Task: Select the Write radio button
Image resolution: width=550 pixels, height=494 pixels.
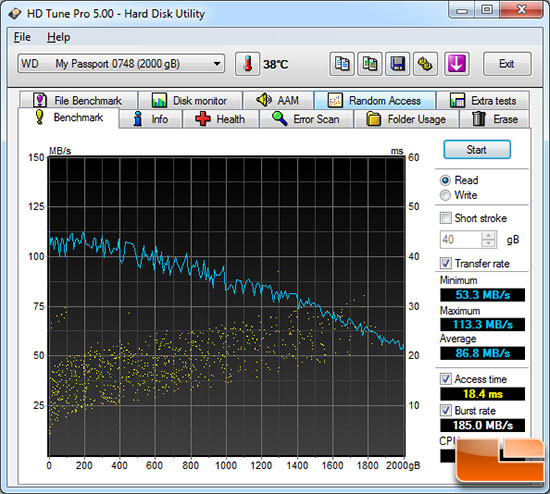Action: [445, 195]
